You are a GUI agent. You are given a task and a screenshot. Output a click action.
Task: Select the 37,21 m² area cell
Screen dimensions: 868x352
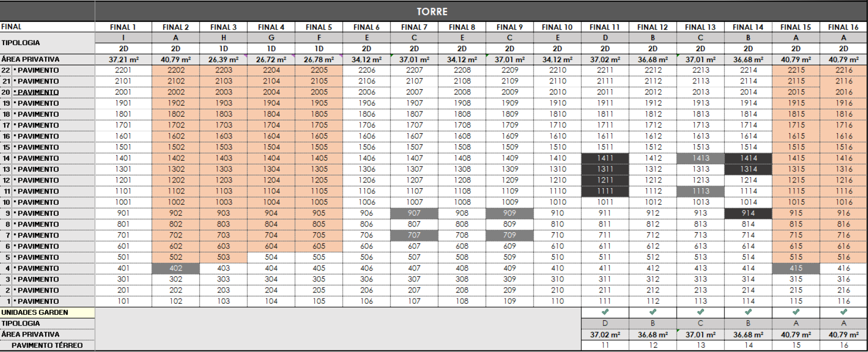coord(123,60)
